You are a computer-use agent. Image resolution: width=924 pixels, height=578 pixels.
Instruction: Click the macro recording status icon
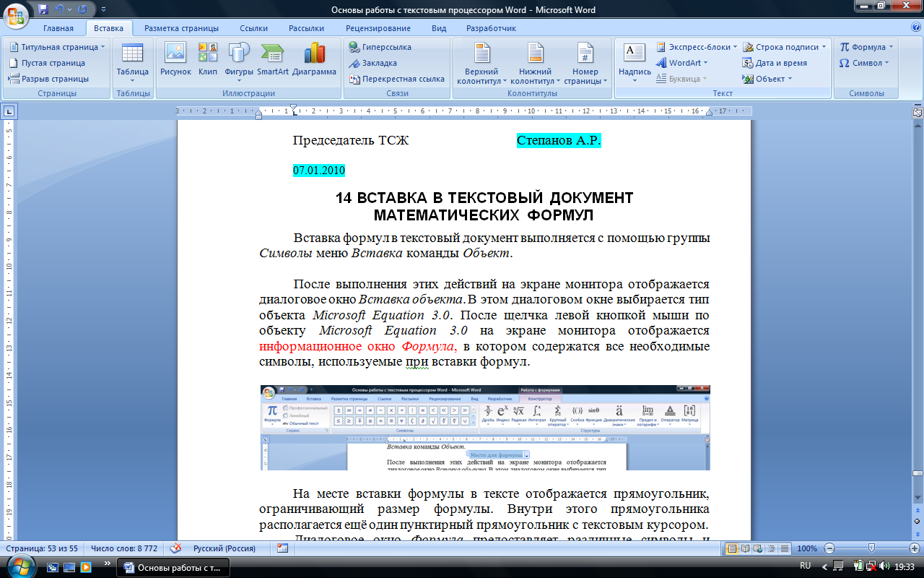pos(282,548)
